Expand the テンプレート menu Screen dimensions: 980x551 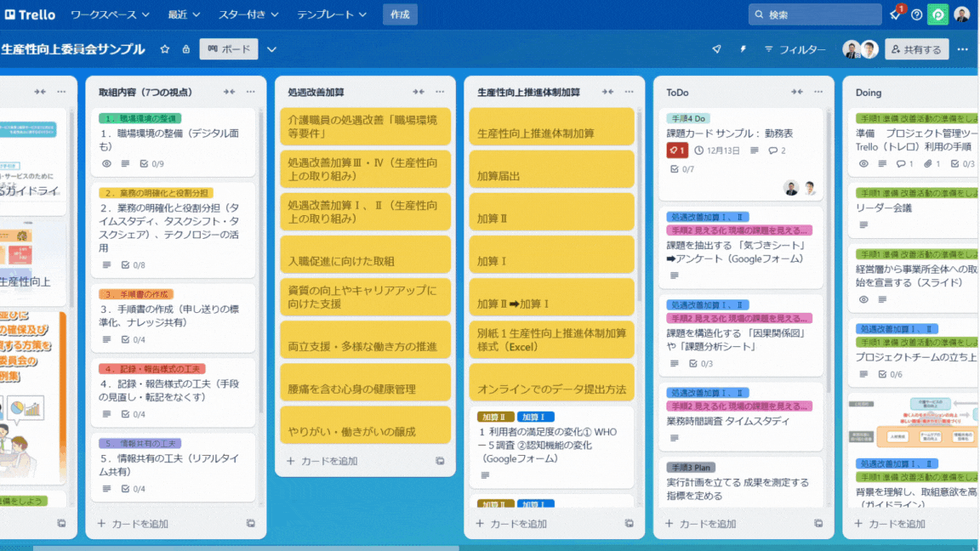click(x=331, y=14)
